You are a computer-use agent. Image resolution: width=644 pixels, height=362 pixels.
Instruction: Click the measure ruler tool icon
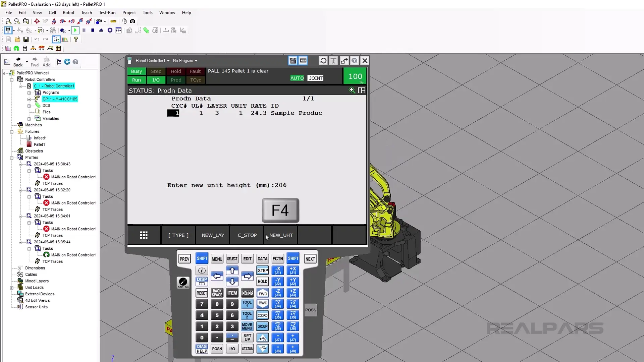[113, 21]
